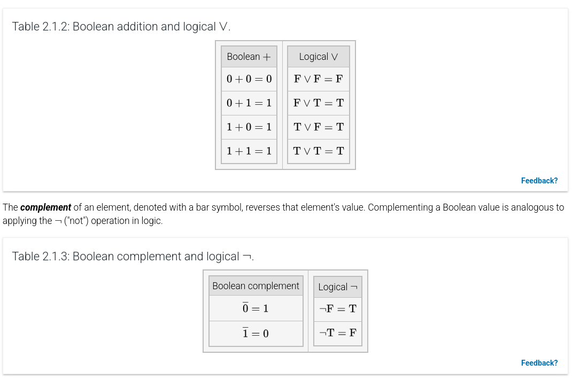Click the ¬F = T cell
The width and height of the screenshot is (588, 379).
(338, 310)
